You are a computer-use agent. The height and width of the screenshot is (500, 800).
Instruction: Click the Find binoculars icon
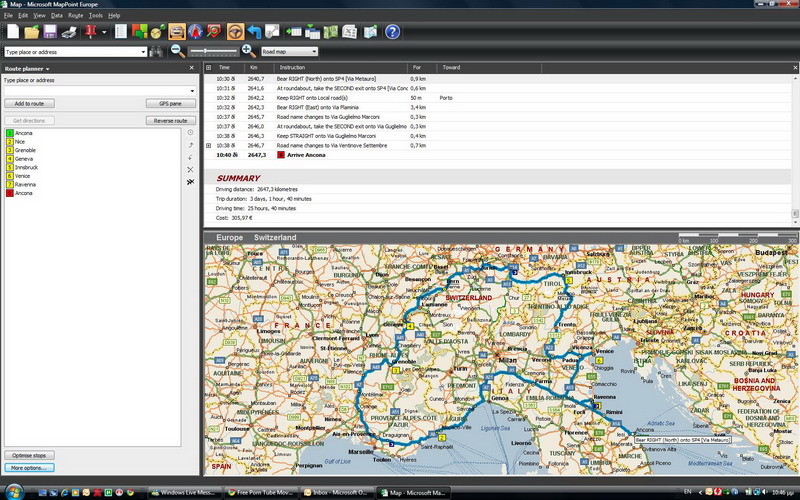click(x=157, y=51)
